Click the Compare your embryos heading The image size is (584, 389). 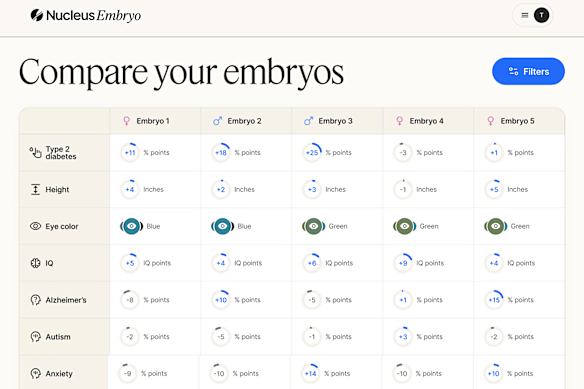click(181, 72)
